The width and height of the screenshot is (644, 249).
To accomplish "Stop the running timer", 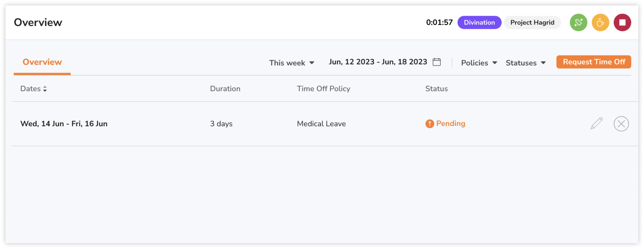I will (x=622, y=22).
